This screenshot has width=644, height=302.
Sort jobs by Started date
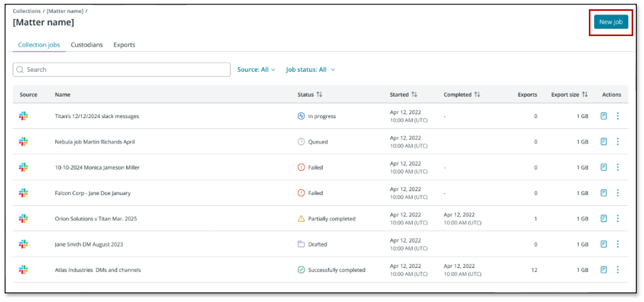pos(414,95)
